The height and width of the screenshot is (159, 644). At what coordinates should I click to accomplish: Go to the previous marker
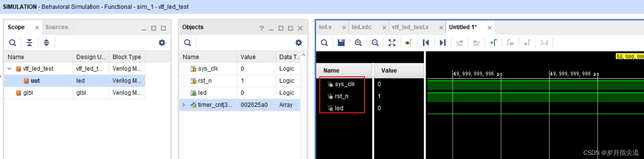[x=510, y=42]
